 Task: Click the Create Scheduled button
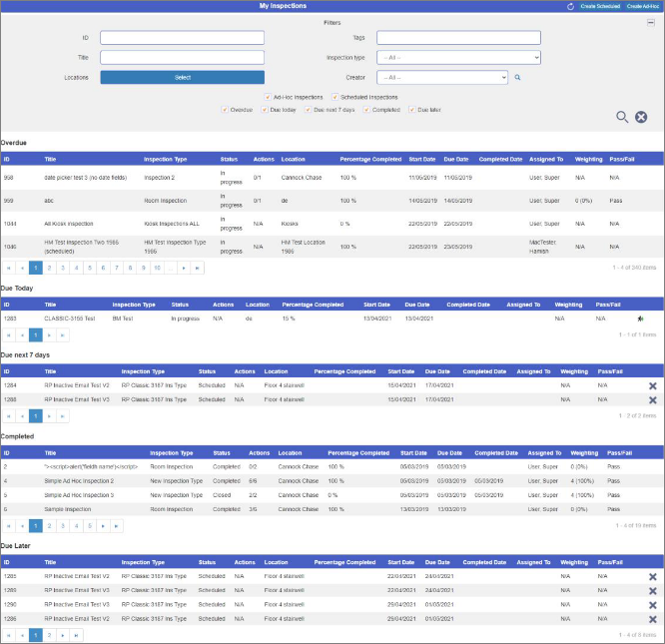600,6
